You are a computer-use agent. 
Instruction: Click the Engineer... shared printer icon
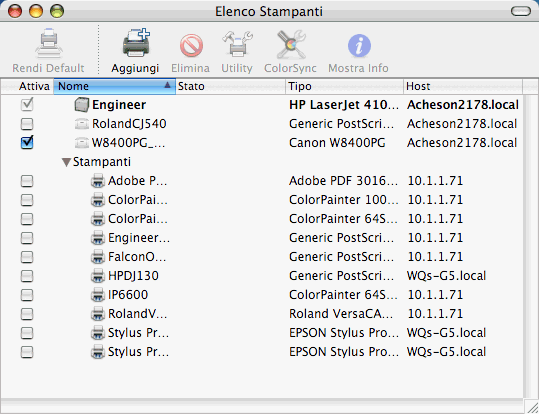pyautogui.click(x=98, y=238)
